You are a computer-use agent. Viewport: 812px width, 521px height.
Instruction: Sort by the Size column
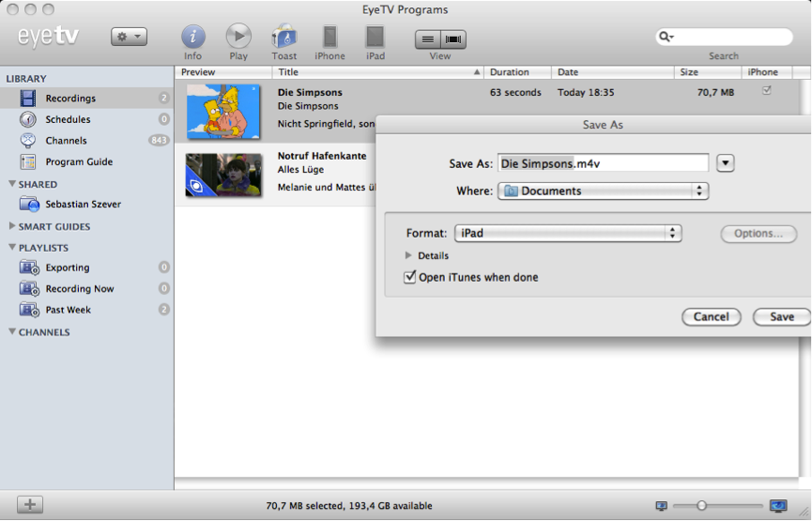pos(708,72)
